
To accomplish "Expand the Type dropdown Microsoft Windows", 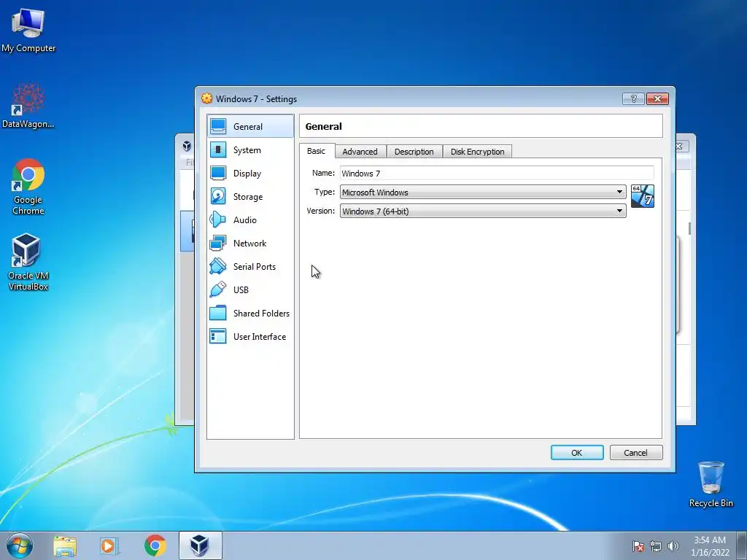I will (483, 192).
